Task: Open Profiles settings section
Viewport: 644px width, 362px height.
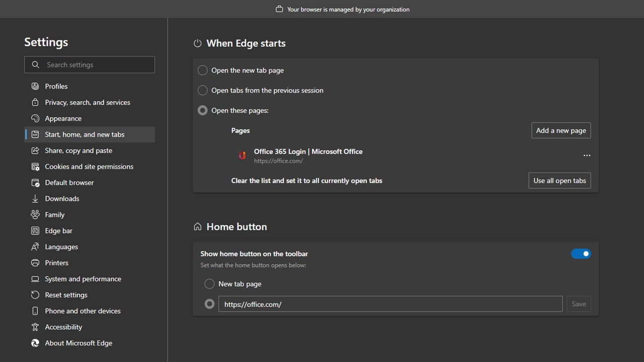Action: pyautogui.click(x=90, y=86)
